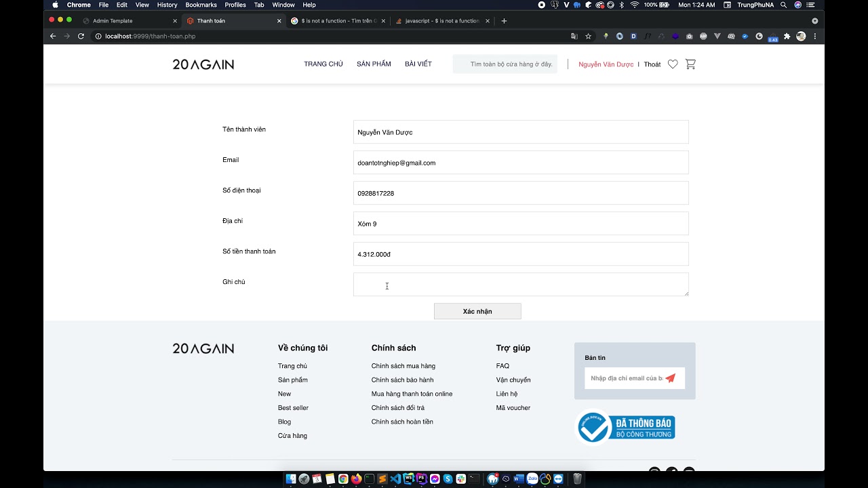Focus the store search field
Screen dimensions: 868x488
click(505, 64)
